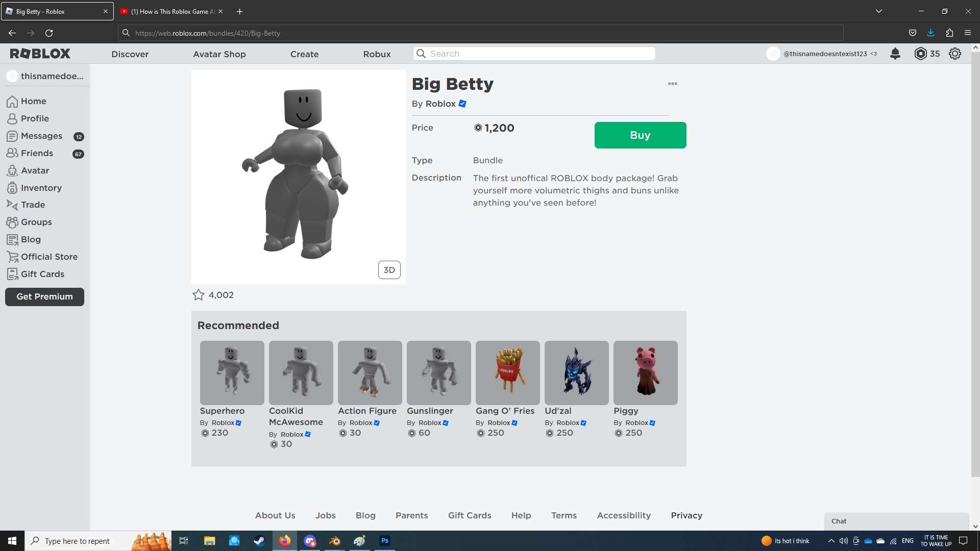Click the Robux balance icon
This screenshot has height=551, width=980.
(920, 54)
